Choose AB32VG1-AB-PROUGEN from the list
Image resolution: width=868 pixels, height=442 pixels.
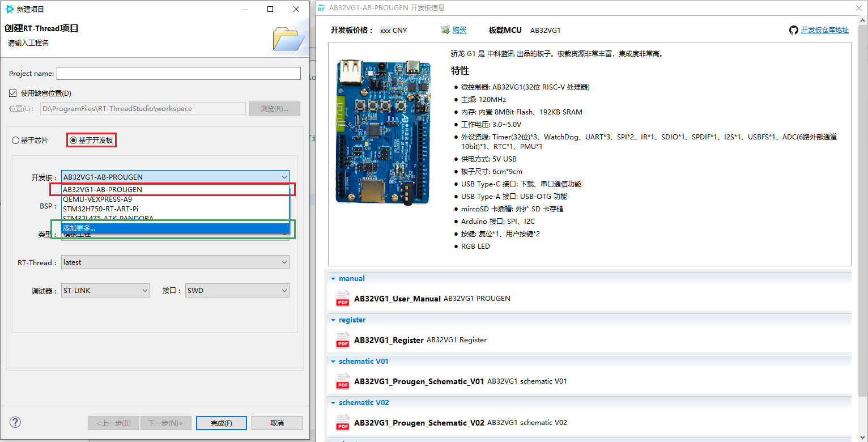pos(175,189)
